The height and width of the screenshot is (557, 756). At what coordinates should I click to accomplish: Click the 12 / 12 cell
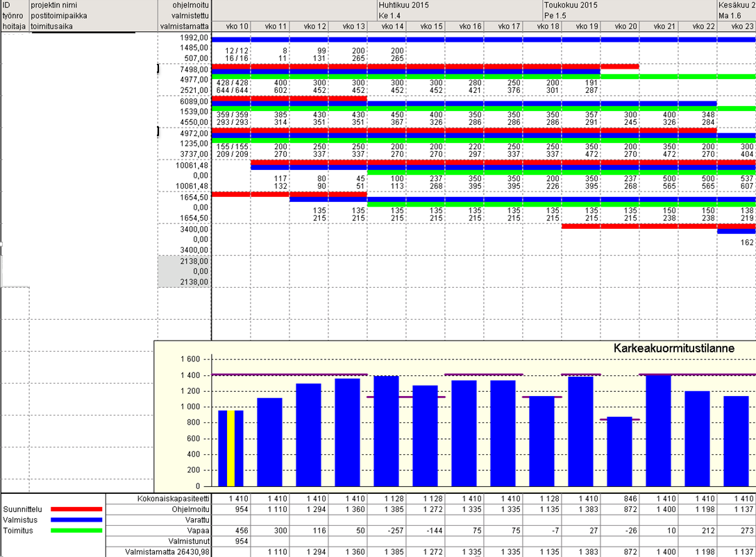237,51
